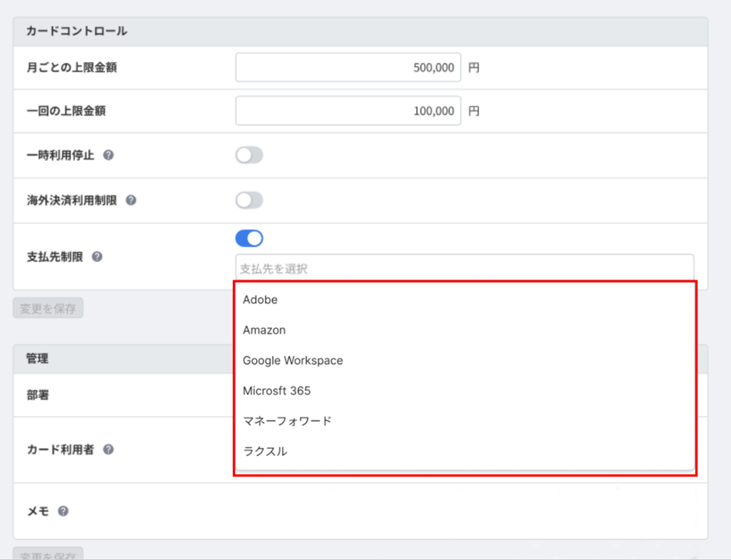731x560 pixels.
Task: Click the 支払先制限 label text
Action: [x=55, y=257]
